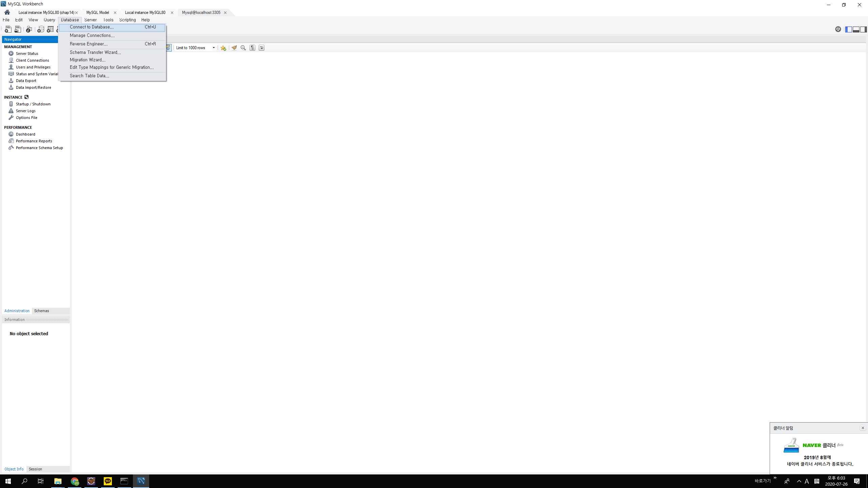Open the taskbar notification center icon

coord(857,481)
